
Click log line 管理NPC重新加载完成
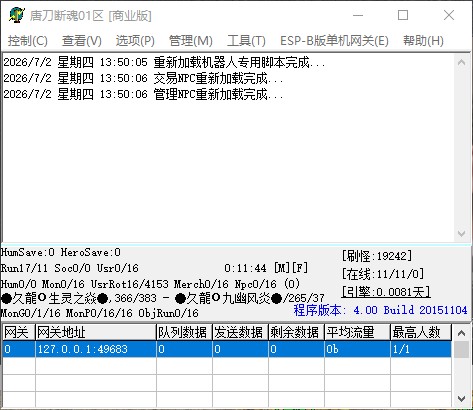coord(144,94)
